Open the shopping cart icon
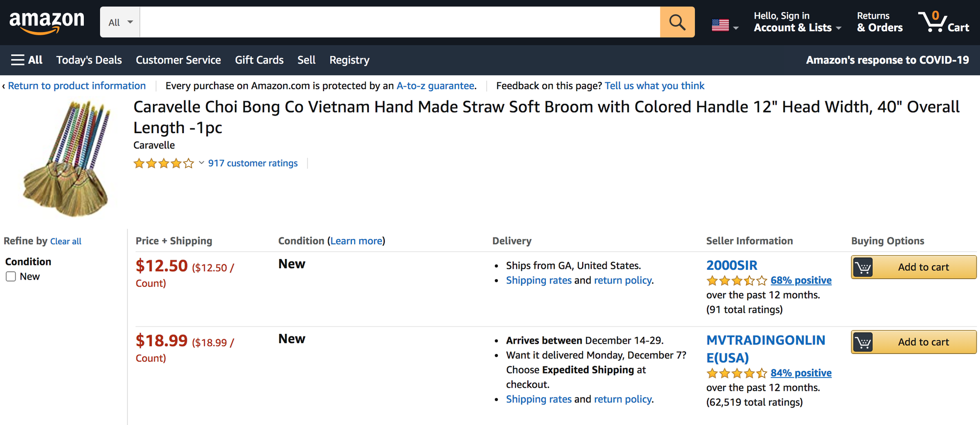The image size is (980, 425). point(933,22)
